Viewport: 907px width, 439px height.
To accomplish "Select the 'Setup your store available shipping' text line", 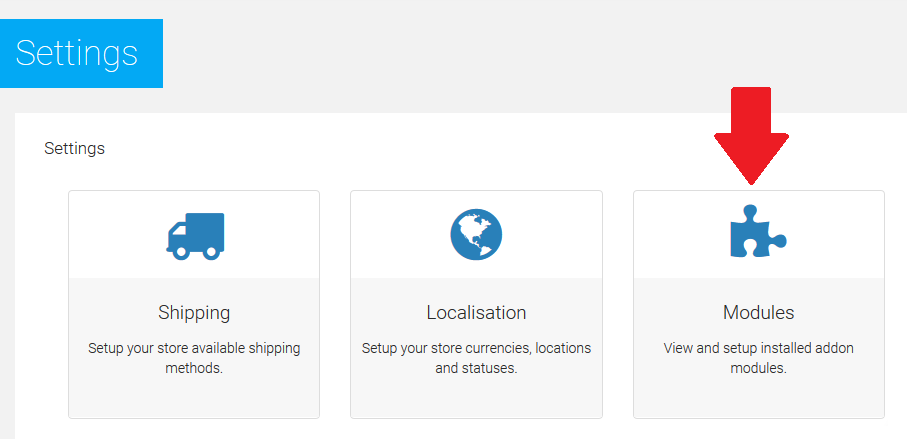I will click(194, 348).
